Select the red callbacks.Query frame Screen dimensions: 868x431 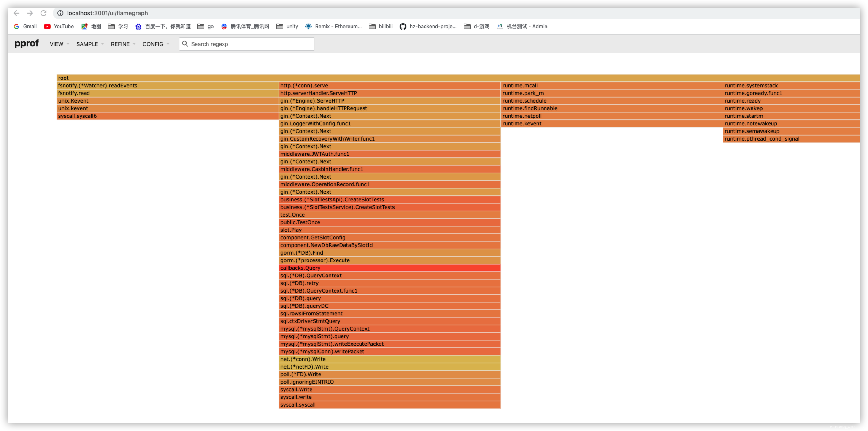[389, 268]
